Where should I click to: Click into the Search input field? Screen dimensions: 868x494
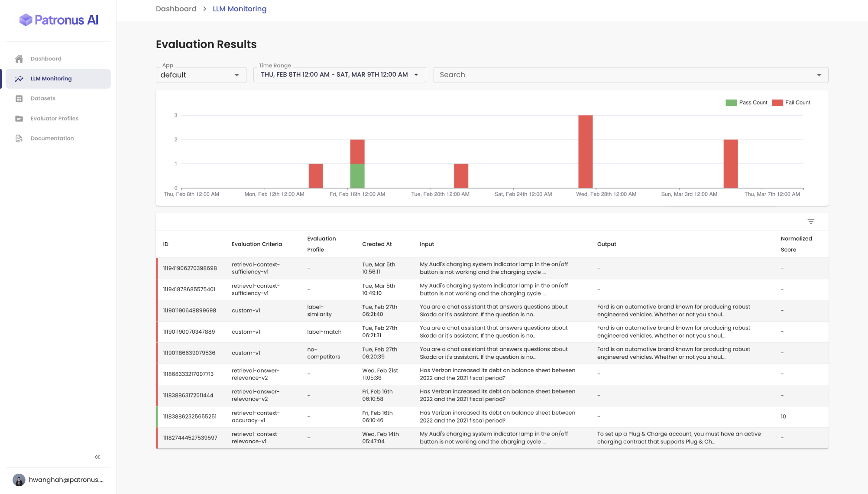pyautogui.click(x=606, y=75)
